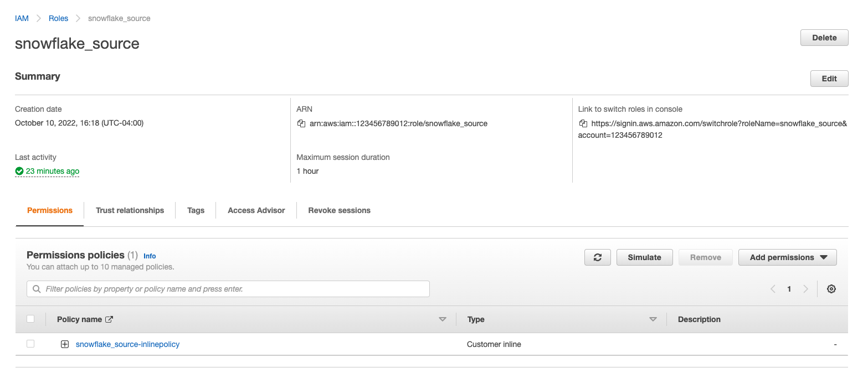Navigate to Roles via the breadcrumb
Viewport: 868px width, 368px height.
(x=58, y=18)
